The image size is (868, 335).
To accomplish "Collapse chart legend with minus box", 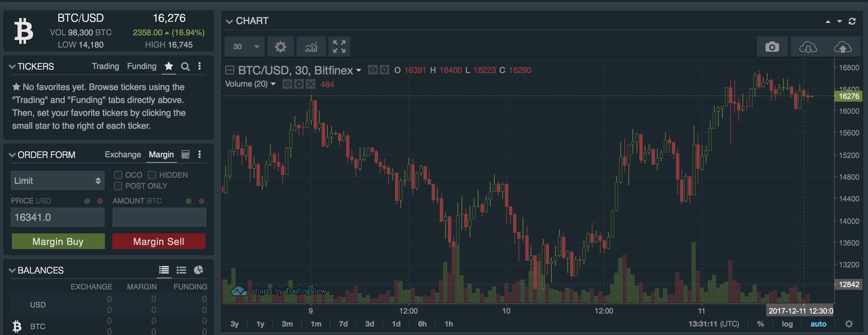I will [x=230, y=70].
